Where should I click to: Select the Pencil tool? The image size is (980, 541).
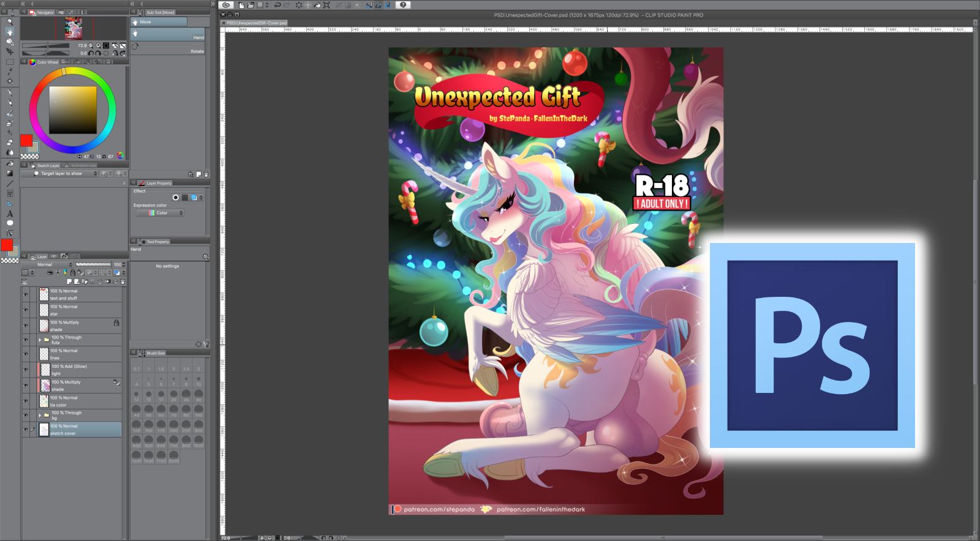tap(10, 103)
